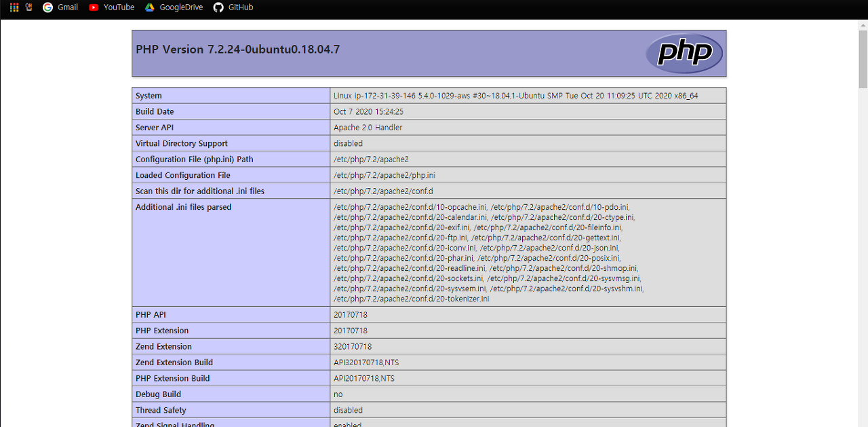Select the Server API label

pyautogui.click(x=155, y=128)
